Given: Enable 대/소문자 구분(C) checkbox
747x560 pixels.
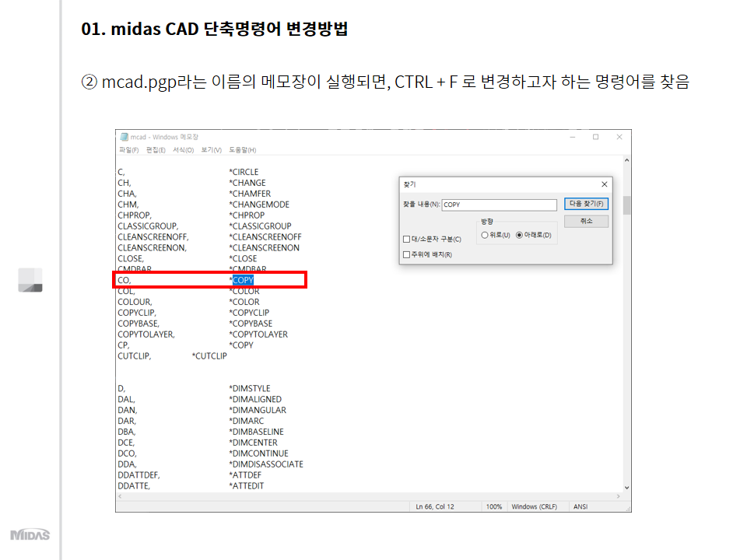Looking at the screenshot, I should click(406, 239).
